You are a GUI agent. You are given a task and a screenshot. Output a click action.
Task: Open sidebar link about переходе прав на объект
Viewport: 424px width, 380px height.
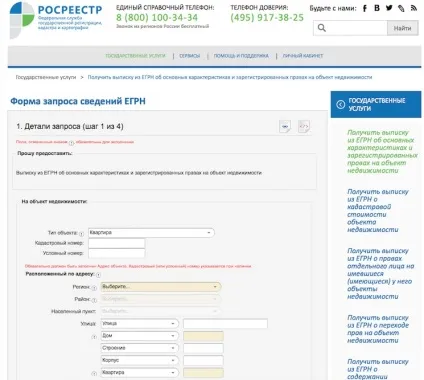(x=378, y=329)
